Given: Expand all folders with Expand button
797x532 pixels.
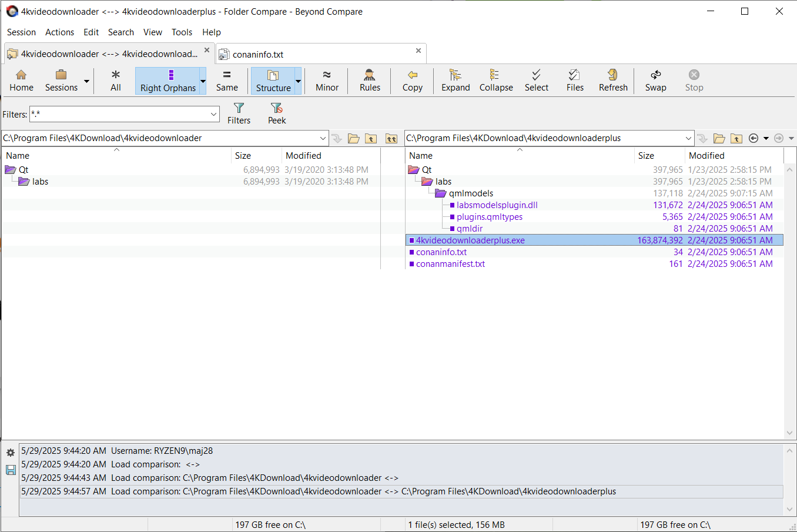Looking at the screenshot, I should point(456,81).
